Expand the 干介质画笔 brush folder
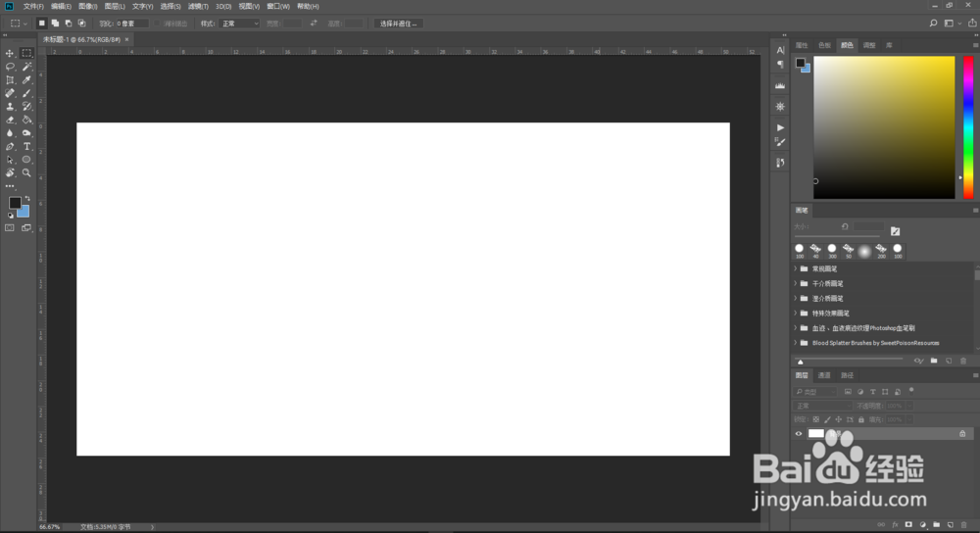 (x=796, y=284)
